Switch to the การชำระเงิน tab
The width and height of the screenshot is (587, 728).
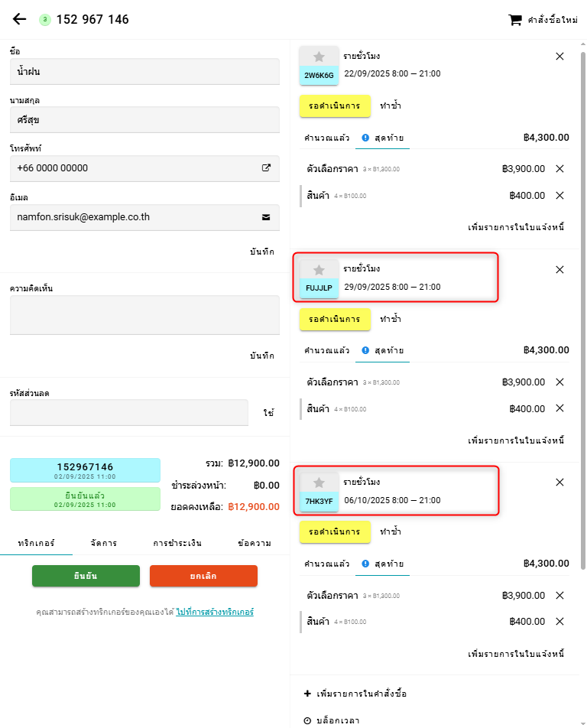point(177,544)
